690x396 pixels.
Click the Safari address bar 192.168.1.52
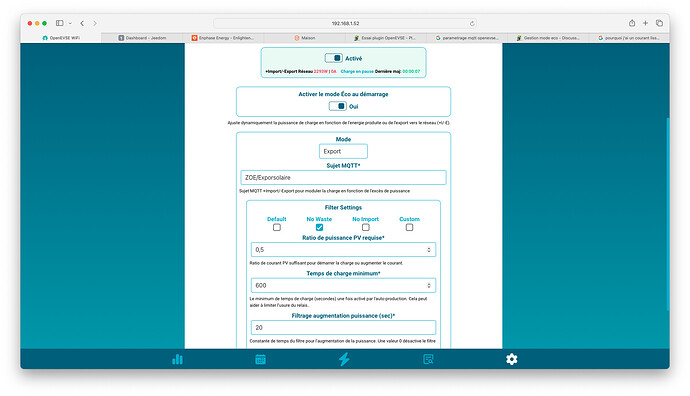point(345,23)
